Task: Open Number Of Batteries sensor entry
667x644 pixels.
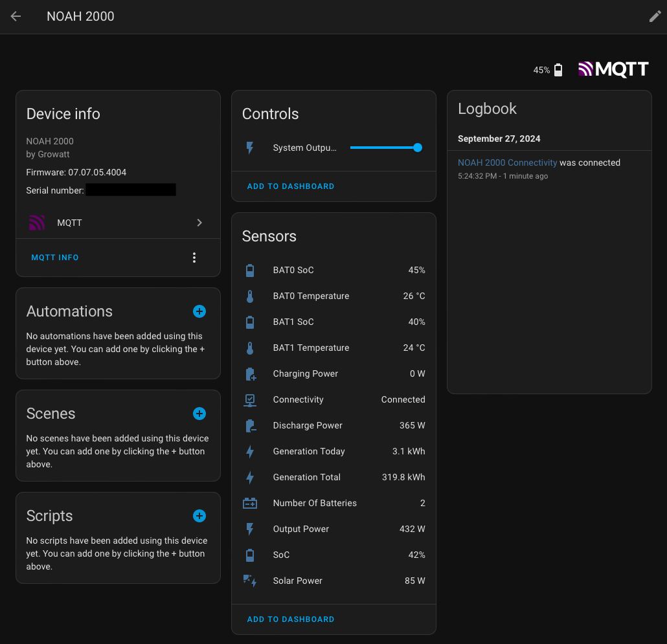Action: point(334,504)
